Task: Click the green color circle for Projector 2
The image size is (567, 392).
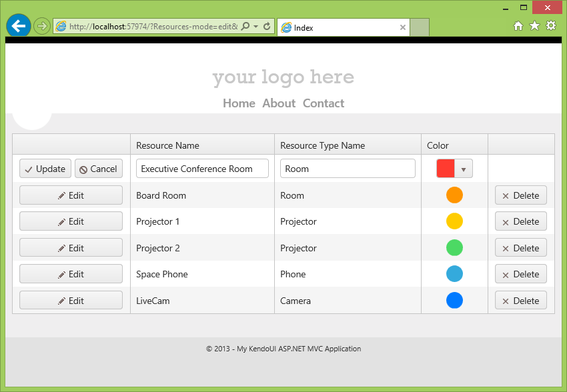Action: click(x=454, y=248)
